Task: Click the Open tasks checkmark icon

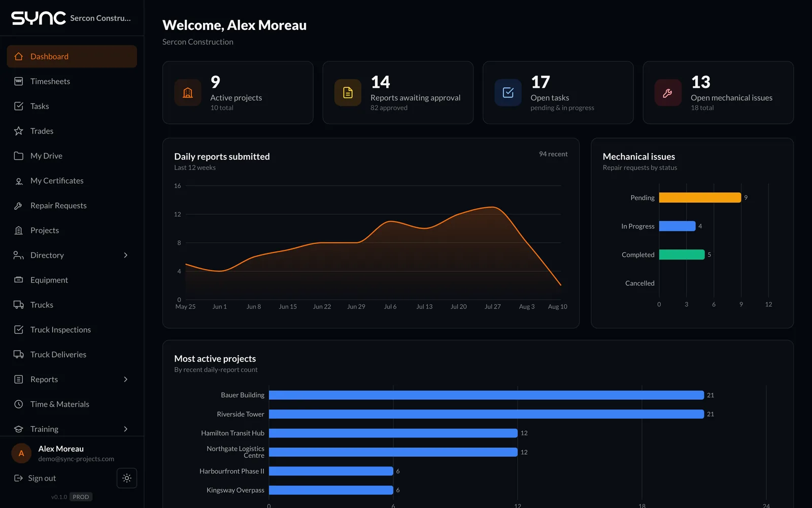Action: pyautogui.click(x=508, y=92)
